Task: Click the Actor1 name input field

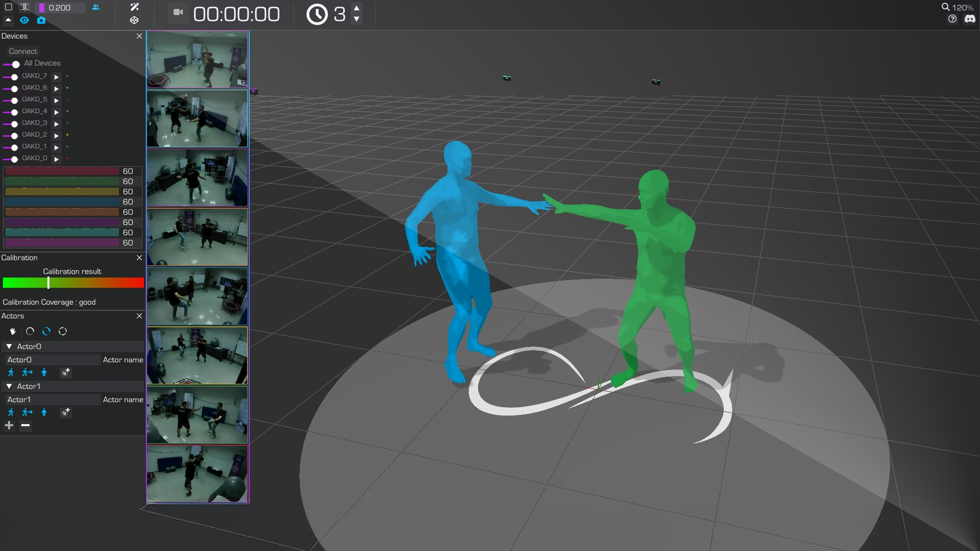Action: [x=52, y=400]
